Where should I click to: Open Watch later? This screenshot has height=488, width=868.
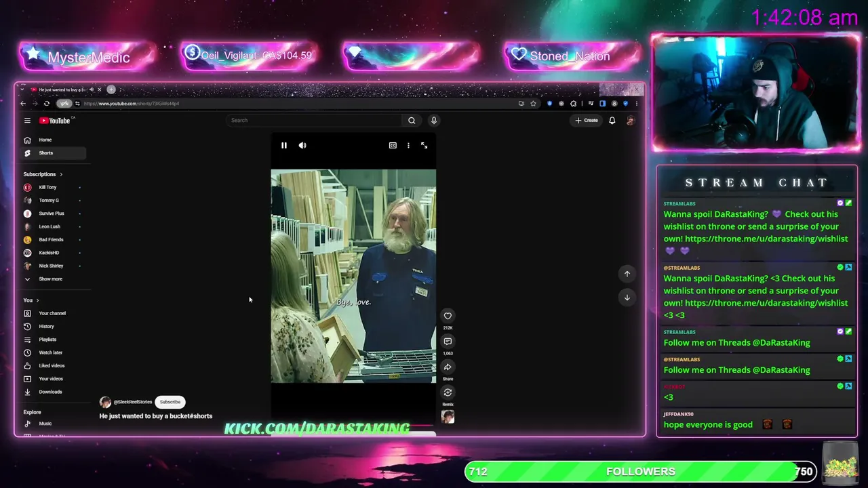pyautogui.click(x=53, y=352)
